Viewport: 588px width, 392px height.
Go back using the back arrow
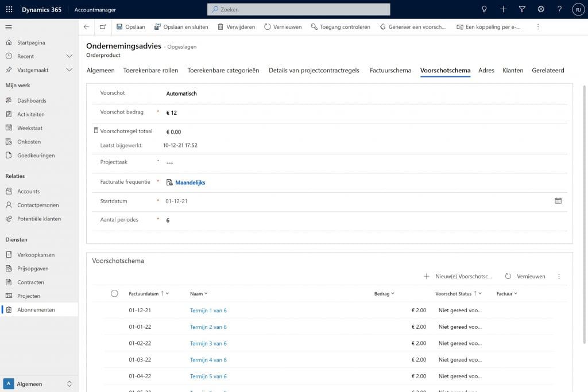click(x=86, y=27)
